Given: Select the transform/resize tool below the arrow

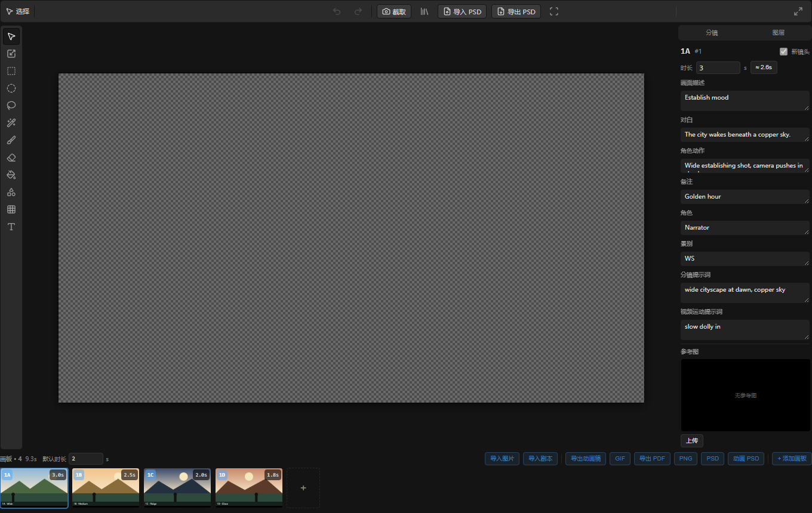Looking at the screenshot, I should pyautogui.click(x=11, y=54).
